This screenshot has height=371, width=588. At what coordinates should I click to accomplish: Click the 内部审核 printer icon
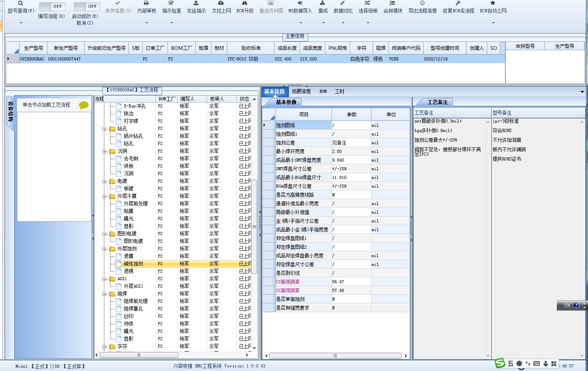pos(146,3)
